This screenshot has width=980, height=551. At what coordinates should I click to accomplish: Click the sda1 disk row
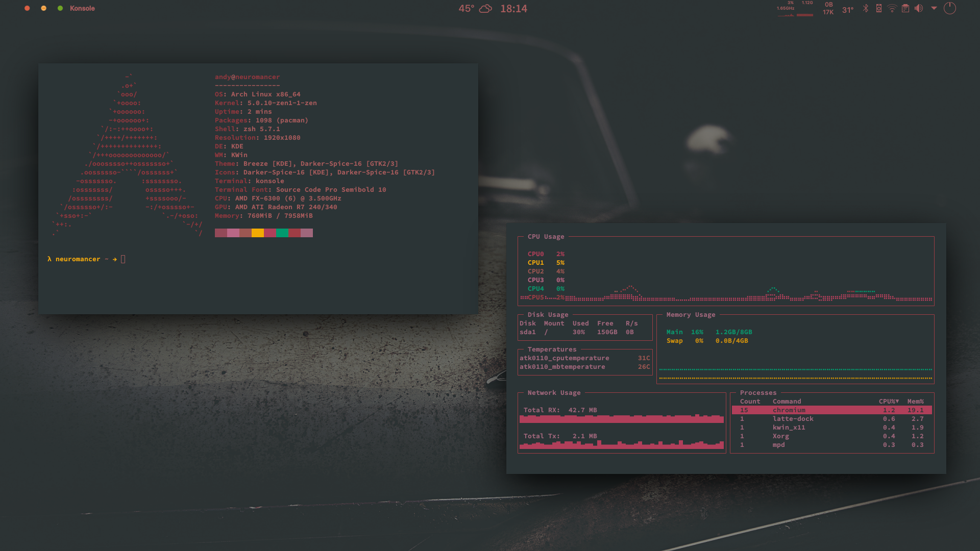tap(584, 332)
